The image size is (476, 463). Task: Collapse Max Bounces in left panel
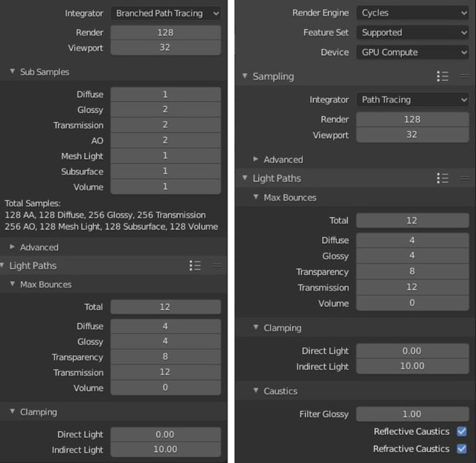13,284
